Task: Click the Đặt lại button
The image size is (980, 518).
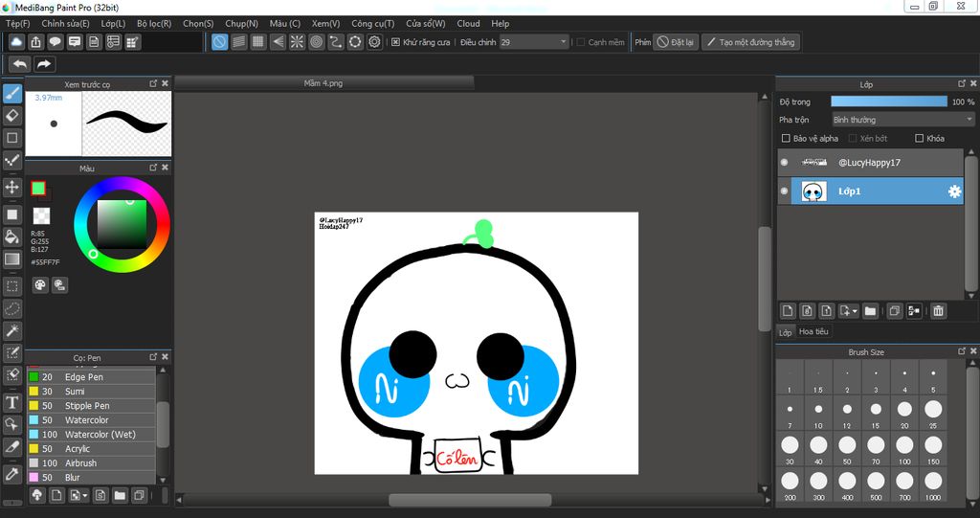Action: click(676, 42)
